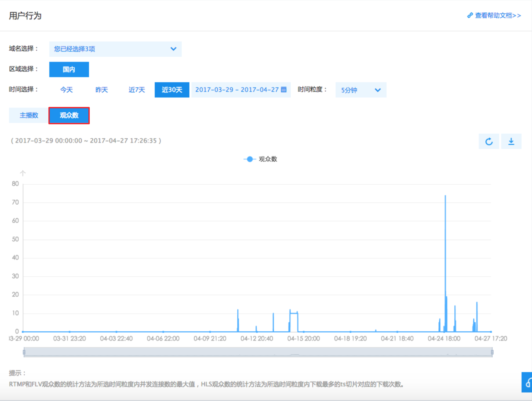Open the 5分钟 time granularity dropdown

361,90
